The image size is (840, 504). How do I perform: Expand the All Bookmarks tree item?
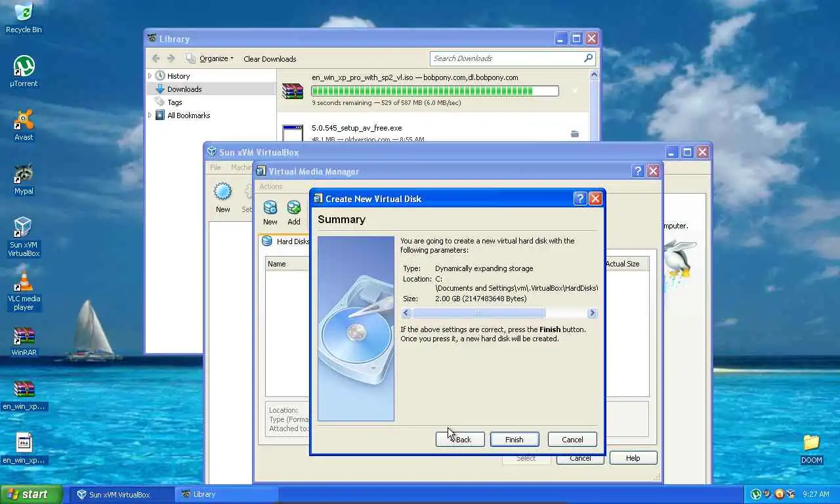point(150,115)
